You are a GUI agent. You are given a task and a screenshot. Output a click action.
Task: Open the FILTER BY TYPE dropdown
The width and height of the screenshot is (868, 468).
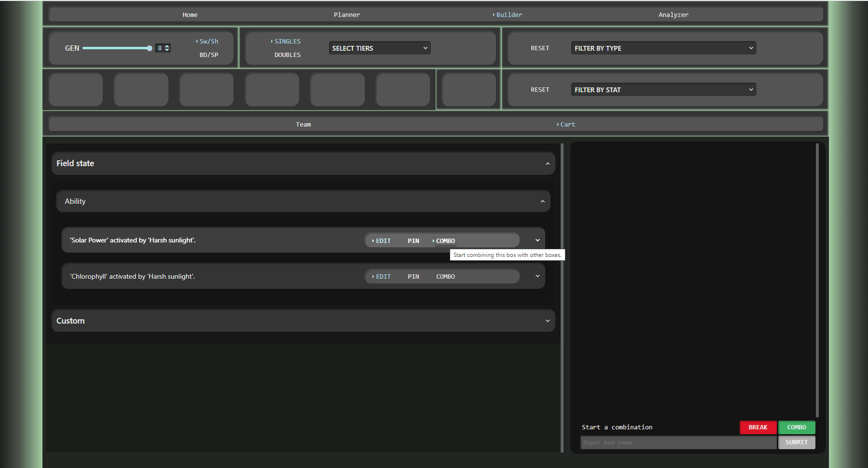coord(663,48)
